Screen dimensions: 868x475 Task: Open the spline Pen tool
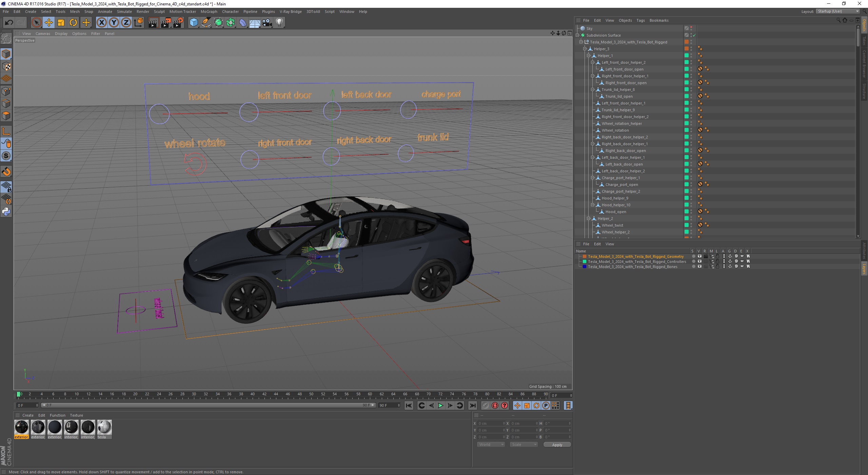coord(206,23)
